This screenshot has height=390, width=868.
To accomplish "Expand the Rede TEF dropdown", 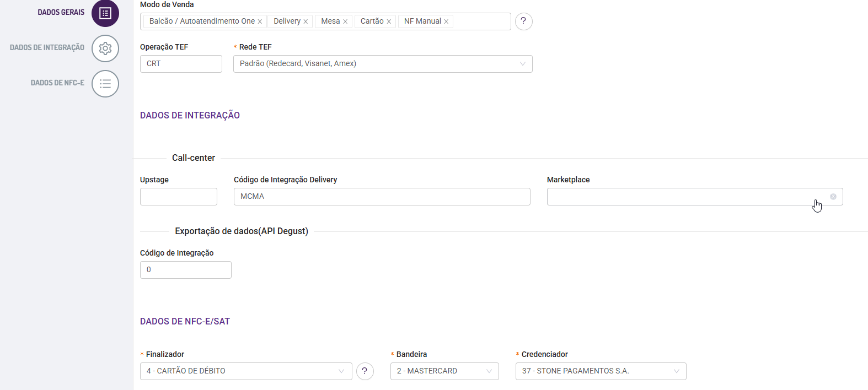I will click(x=383, y=64).
